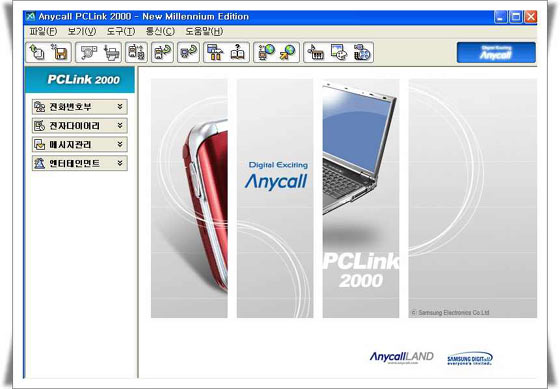
Task: Click the floppy disk save icon
Action: (59, 53)
